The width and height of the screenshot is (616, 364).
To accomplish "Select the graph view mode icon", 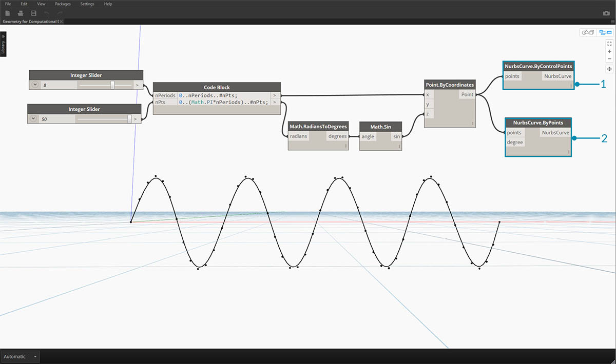I will (x=605, y=32).
